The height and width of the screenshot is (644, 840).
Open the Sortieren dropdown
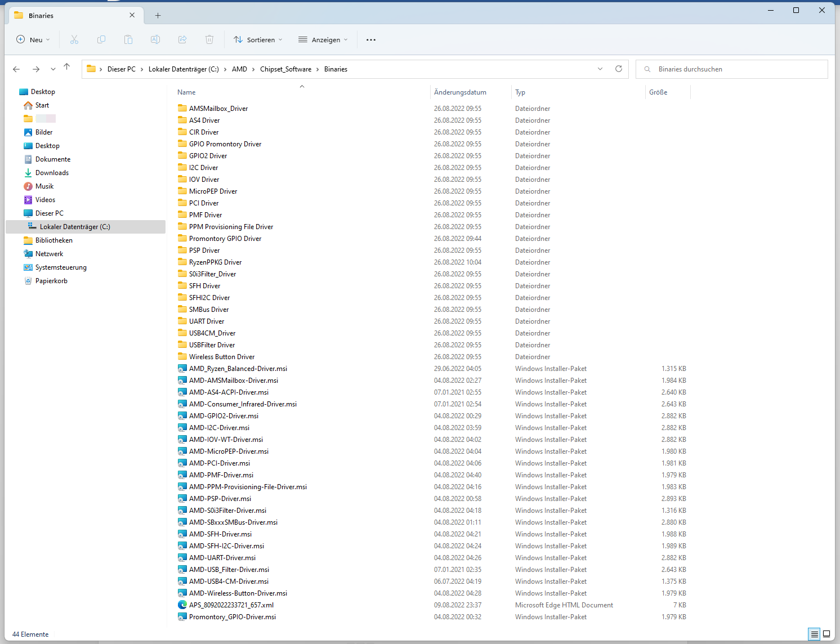pyautogui.click(x=258, y=39)
